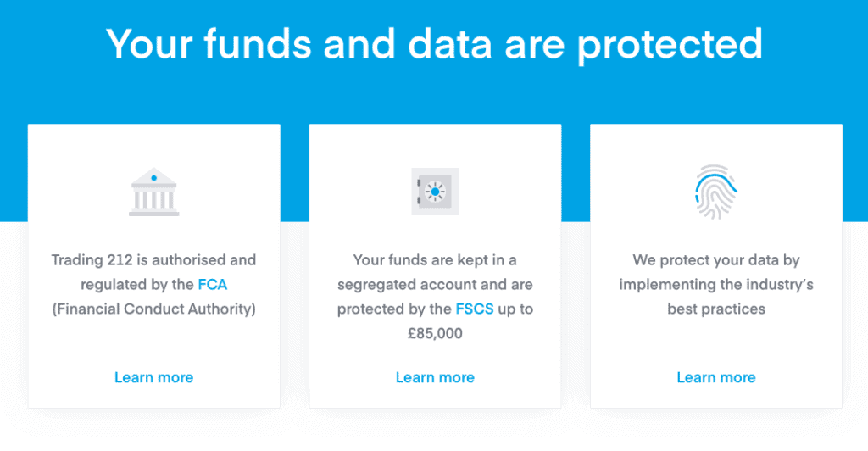Click 'segregated account and are' text line
The image size is (868, 451).
point(435,285)
